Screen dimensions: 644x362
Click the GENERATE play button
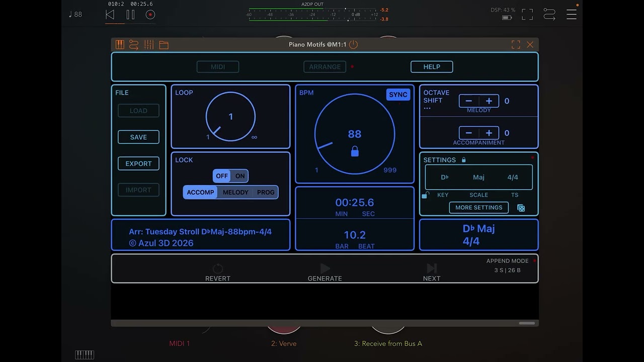325,273
